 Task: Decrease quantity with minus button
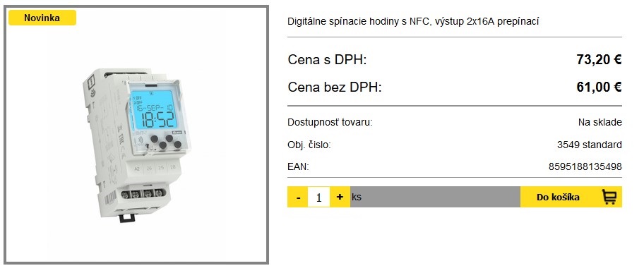[x=298, y=197]
